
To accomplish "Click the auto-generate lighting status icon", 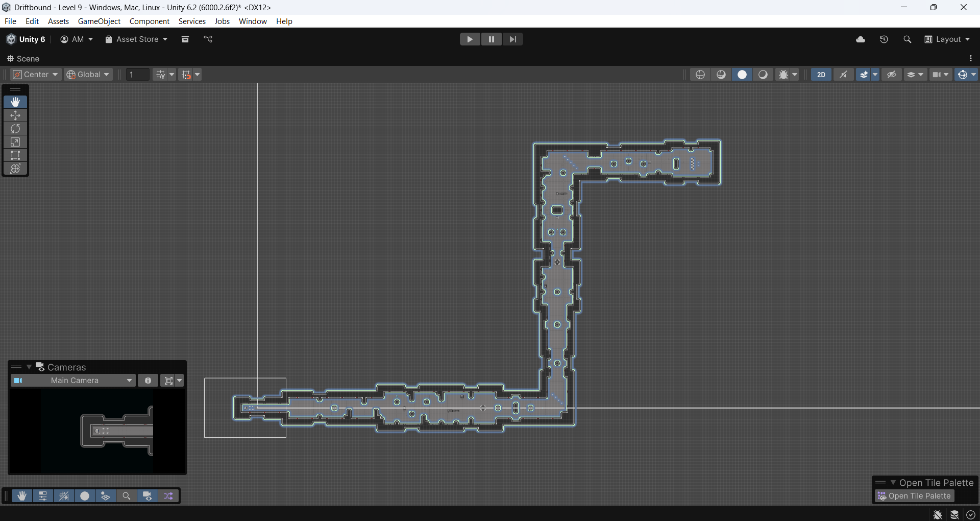I will pos(954,514).
